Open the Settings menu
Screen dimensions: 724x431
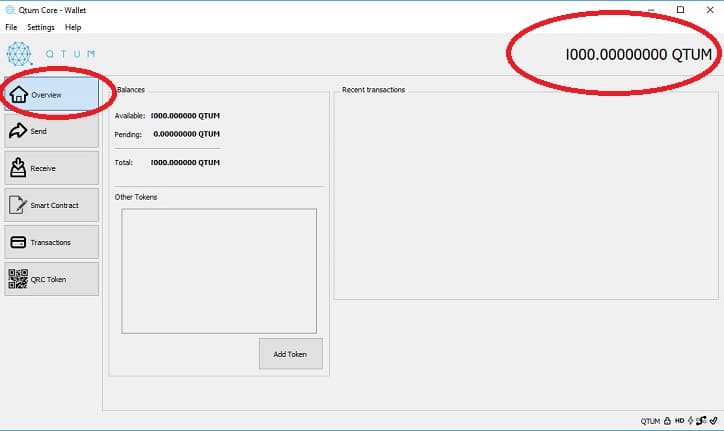[x=41, y=27]
